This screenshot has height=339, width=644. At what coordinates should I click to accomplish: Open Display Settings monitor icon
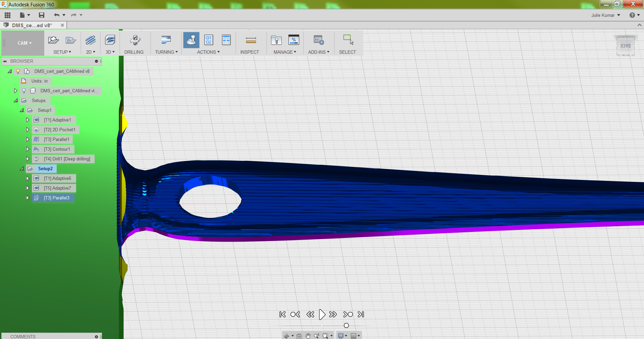click(x=341, y=336)
